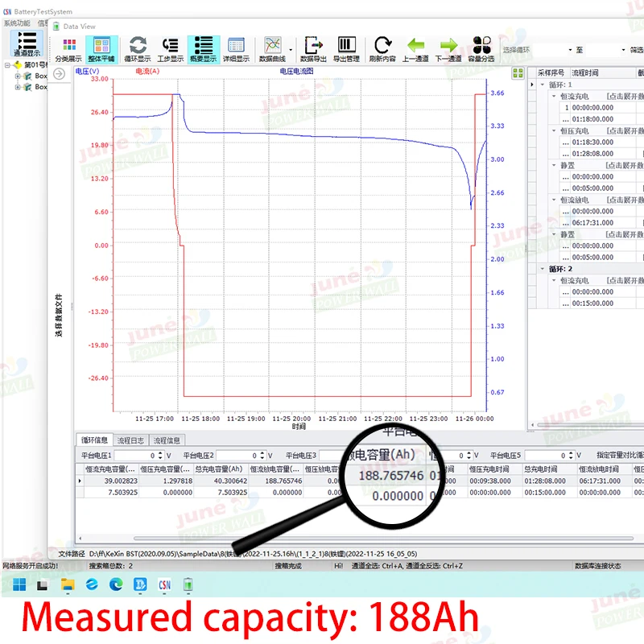Viewport: 644px width, 644px height.
Task: Open the 数据曲线 dropdown arrow
Action: coord(290,48)
